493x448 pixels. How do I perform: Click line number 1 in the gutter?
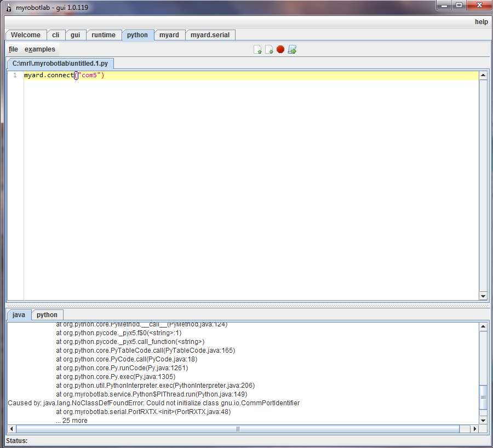tap(15, 76)
